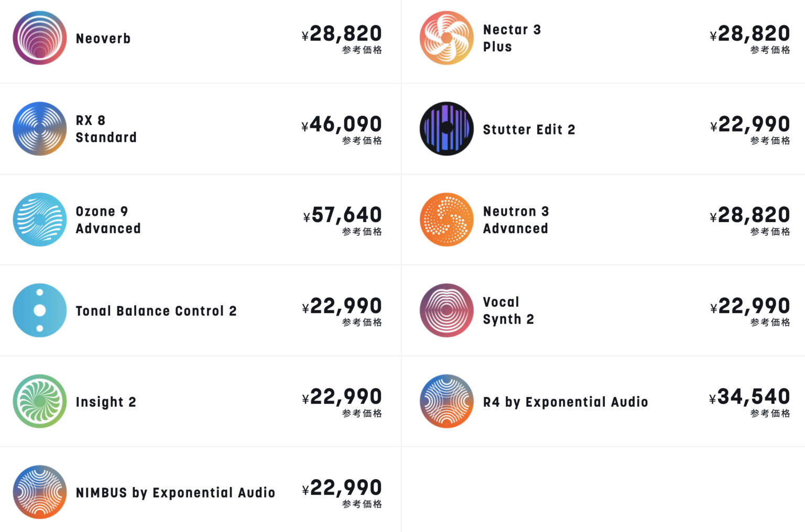Screen dimensions: 805x532
Task: Open the Neoverb product name link
Action: pos(103,39)
